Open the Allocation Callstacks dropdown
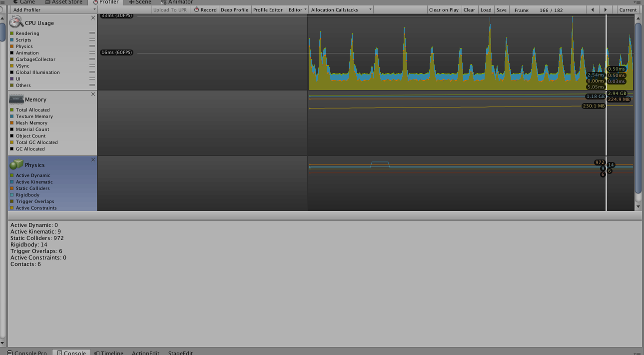 click(x=341, y=9)
